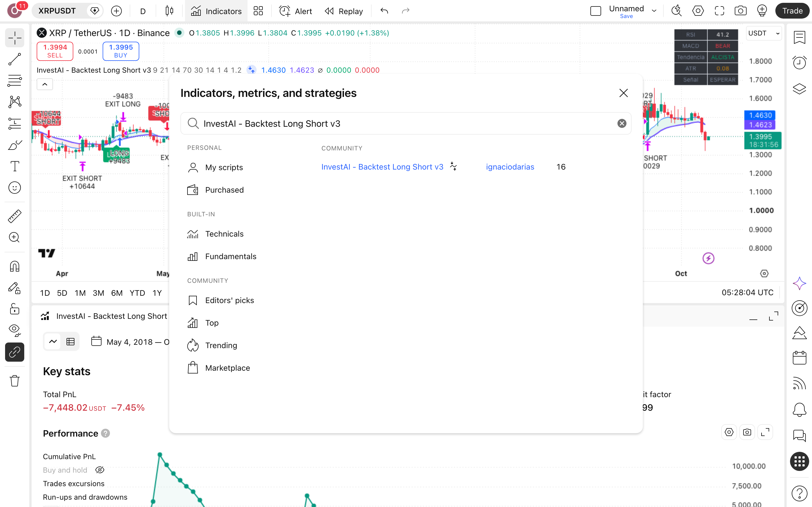Clear the indicator search field
Image resolution: width=812 pixels, height=507 pixels.
click(622, 123)
